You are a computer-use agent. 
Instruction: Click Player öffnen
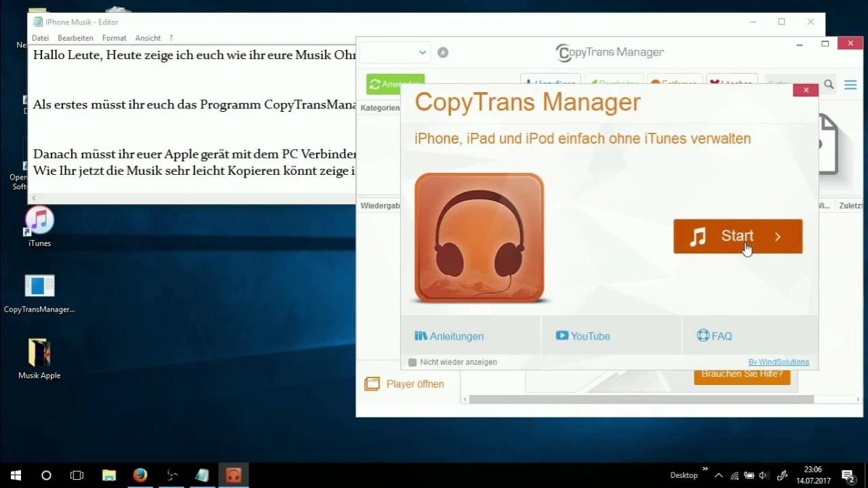(x=404, y=384)
